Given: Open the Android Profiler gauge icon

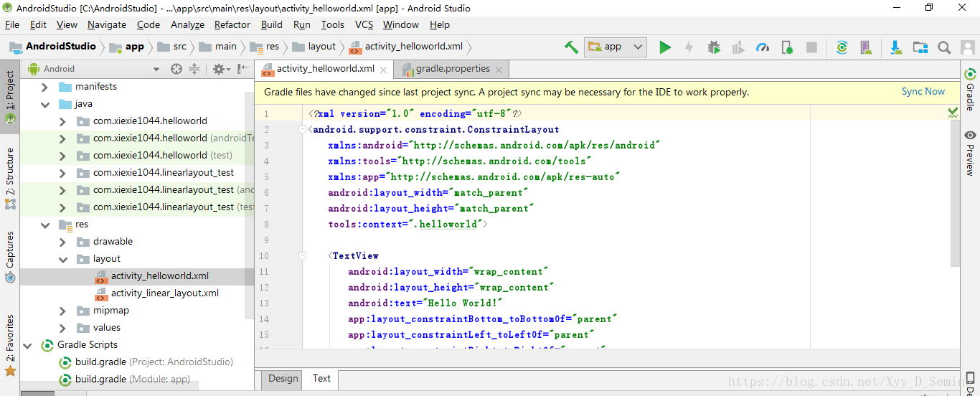Looking at the screenshot, I should tap(763, 47).
